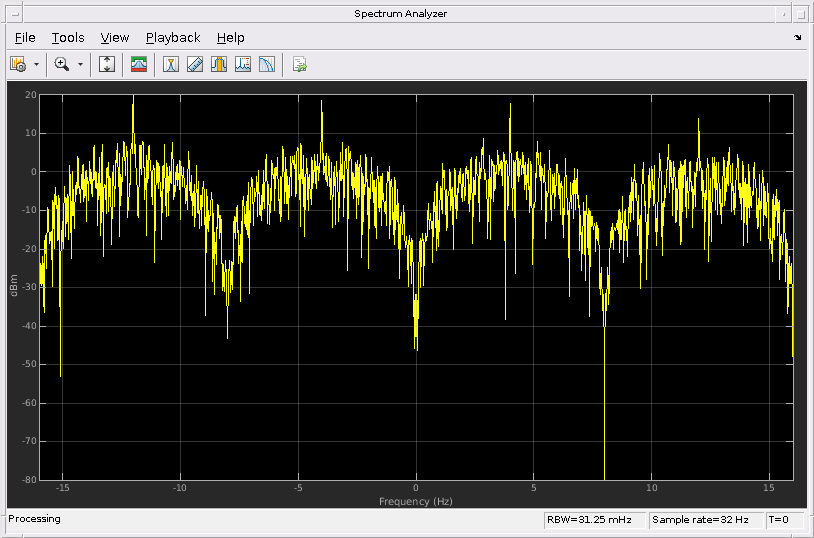Scale the Y-axis limits automatically
814x538 pixels.
[108, 64]
